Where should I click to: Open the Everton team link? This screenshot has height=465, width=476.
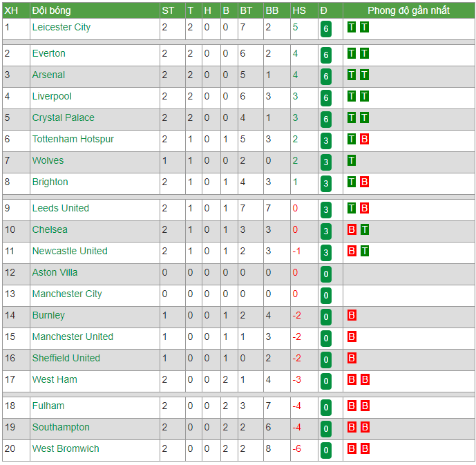point(49,53)
